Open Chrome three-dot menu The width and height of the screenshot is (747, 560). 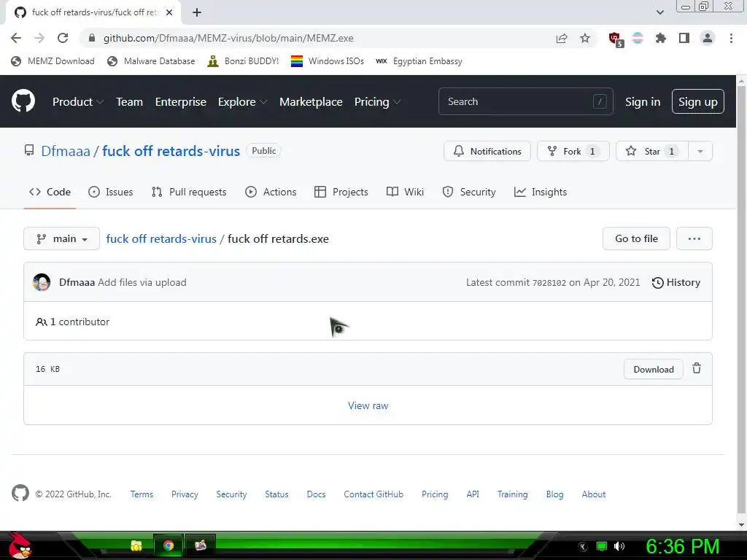731,38
